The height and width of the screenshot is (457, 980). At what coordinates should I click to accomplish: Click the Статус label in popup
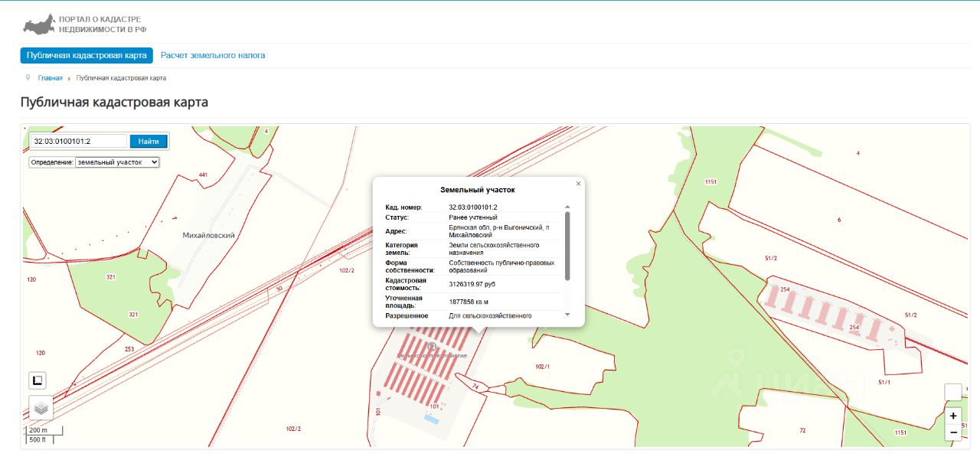tap(397, 217)
